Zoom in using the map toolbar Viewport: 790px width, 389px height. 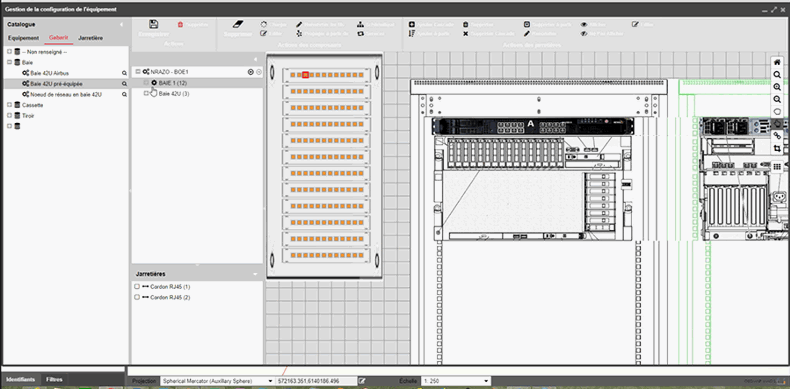click(x=777, y=87)
